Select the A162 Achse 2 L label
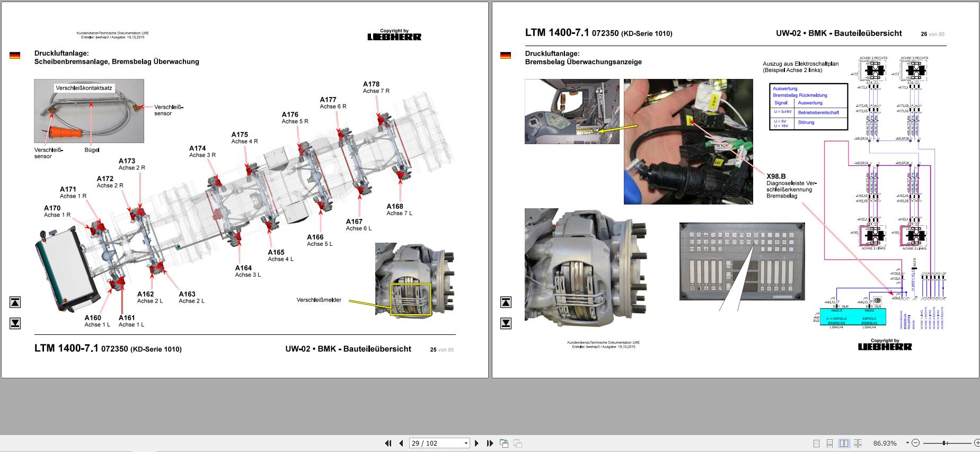 pyautogui.click(x=150, y=297)
